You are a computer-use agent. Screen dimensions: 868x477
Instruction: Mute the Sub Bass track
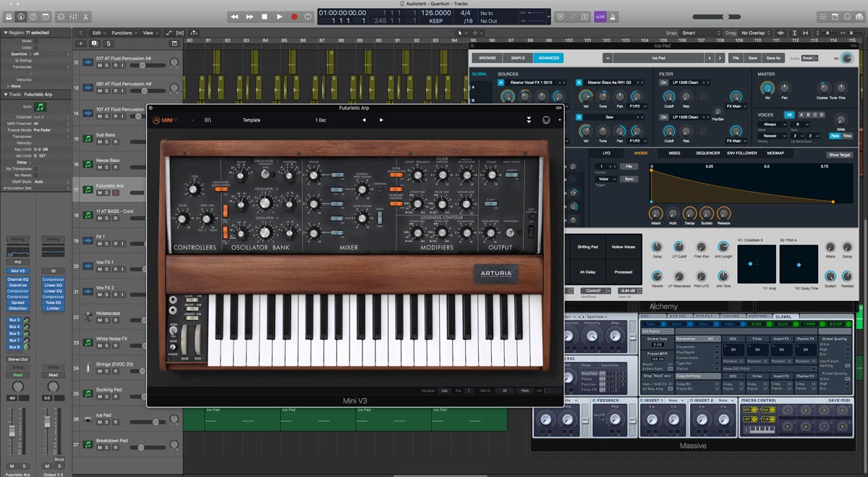click(x=100, y=142)
